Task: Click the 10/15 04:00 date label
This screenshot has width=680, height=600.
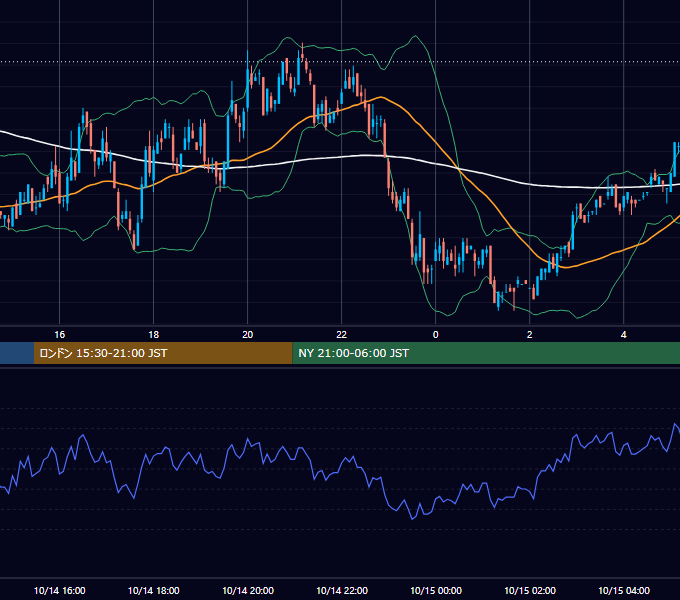Action: pos(624,590)
